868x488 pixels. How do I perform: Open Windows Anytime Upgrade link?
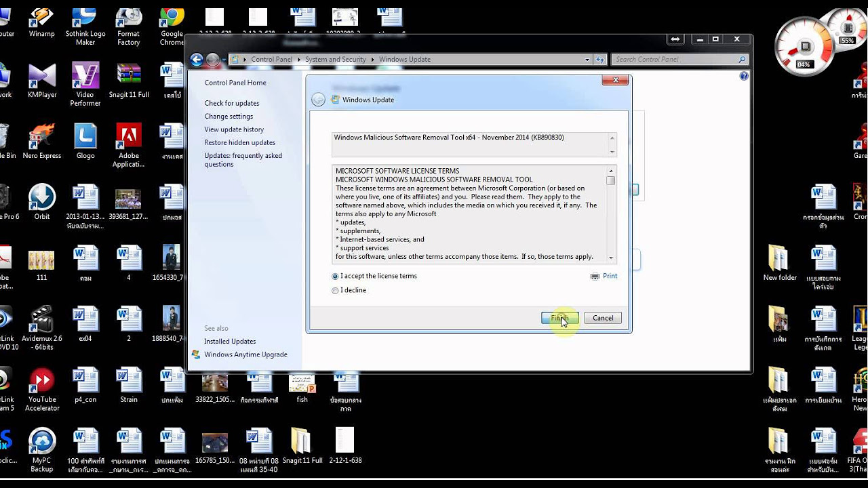pos(245,354)
